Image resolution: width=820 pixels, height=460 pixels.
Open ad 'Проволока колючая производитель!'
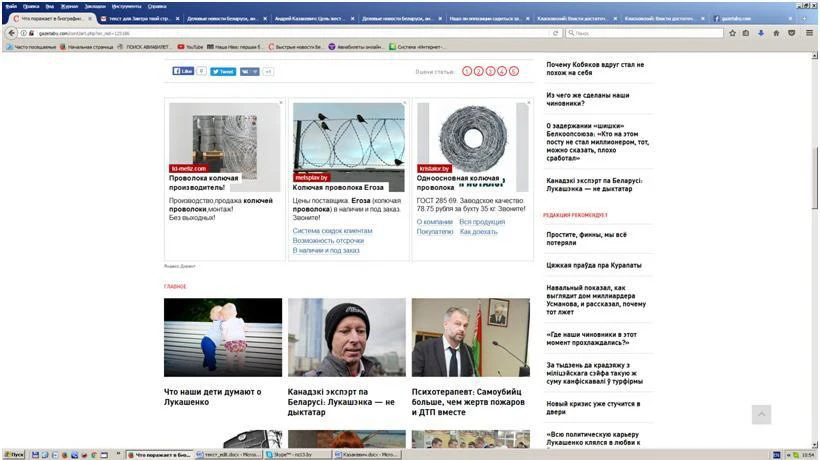click(x=204, y=182)
